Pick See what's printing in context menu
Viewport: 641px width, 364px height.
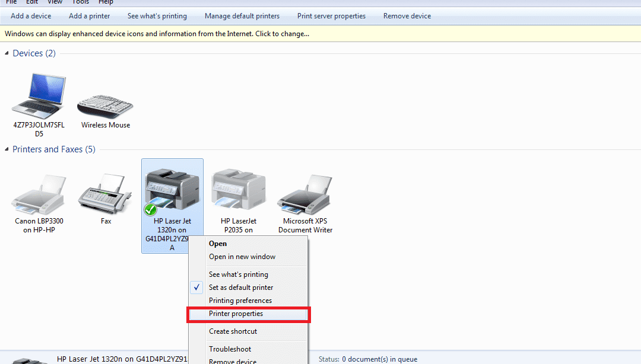pos(248,274)
